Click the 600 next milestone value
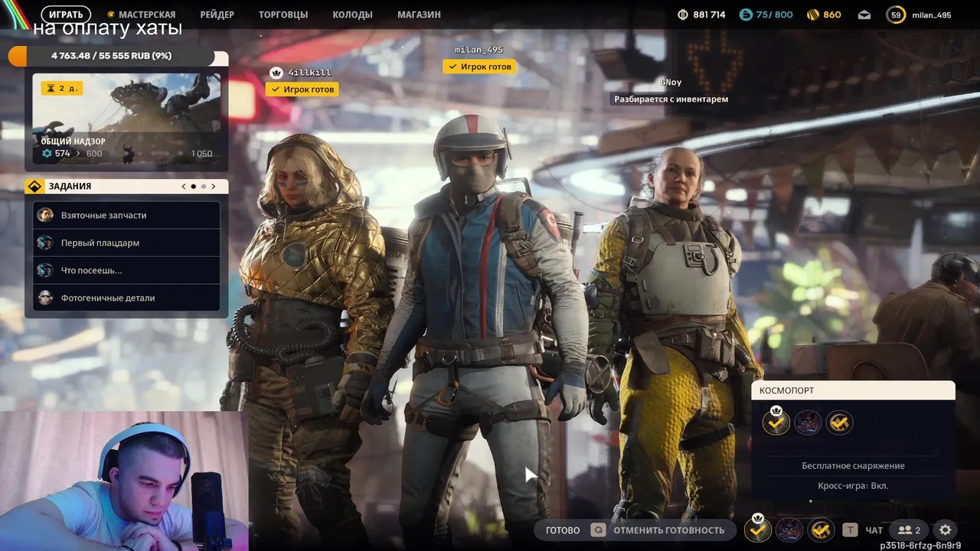 (x=94, y=154)
